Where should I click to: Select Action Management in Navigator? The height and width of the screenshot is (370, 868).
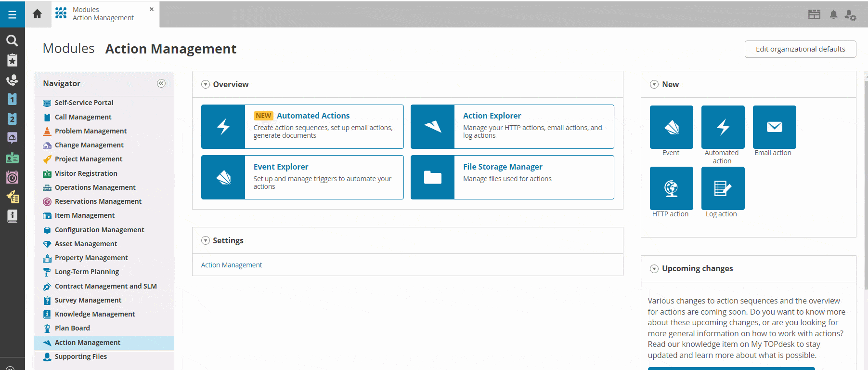104,343
